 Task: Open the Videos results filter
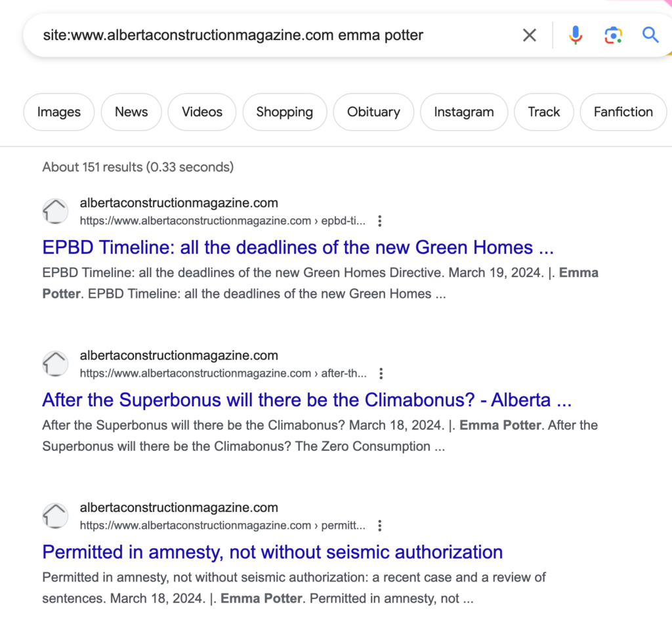pyautogui.click(x=201, y=112)
